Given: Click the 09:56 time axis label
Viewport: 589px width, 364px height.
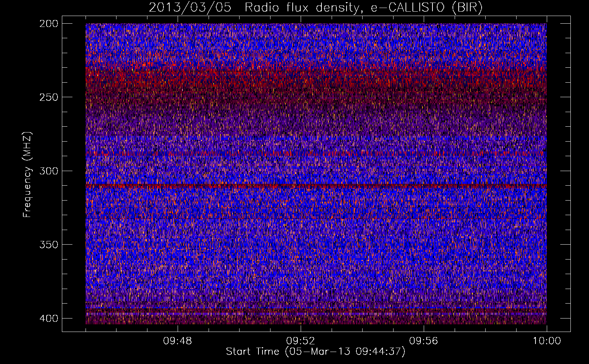Looking at the screenshot, I should (x=424, y=341).
